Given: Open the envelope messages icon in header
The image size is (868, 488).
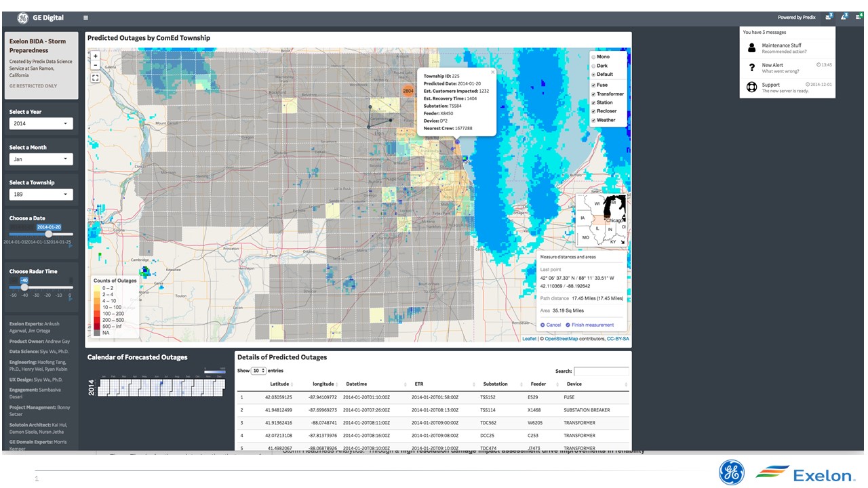Looking at the screenshot, I should tap(829, 17).
